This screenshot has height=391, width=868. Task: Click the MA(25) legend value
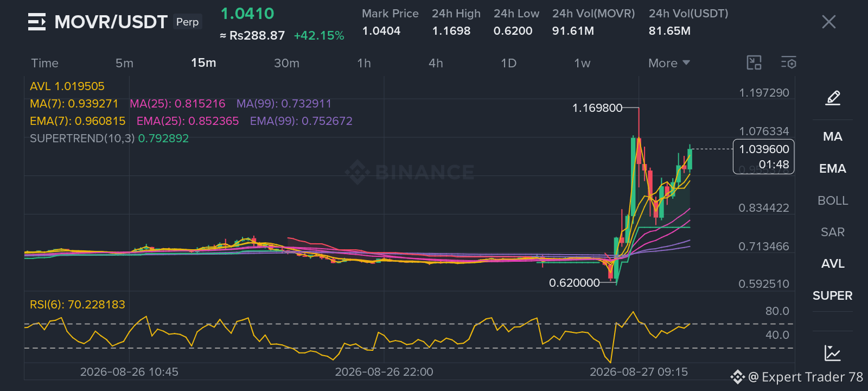click(177, 104)
